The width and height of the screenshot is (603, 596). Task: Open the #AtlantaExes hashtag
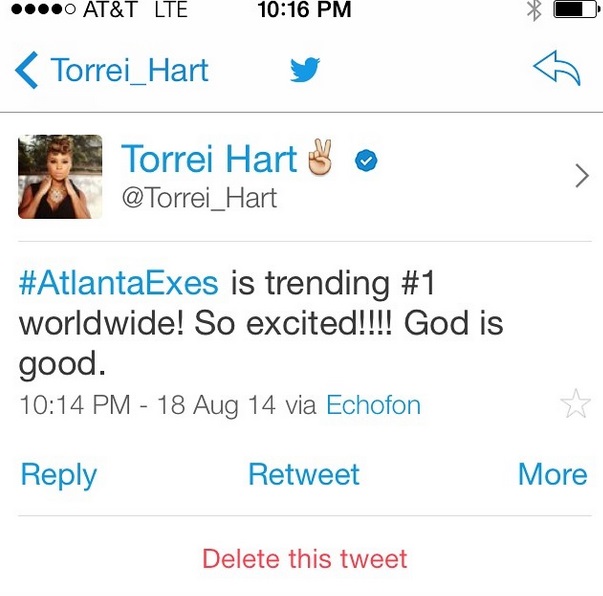click(118, 283)
